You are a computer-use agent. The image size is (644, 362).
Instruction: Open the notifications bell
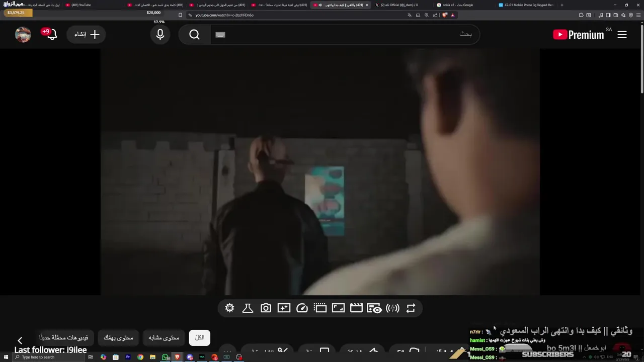51,34
